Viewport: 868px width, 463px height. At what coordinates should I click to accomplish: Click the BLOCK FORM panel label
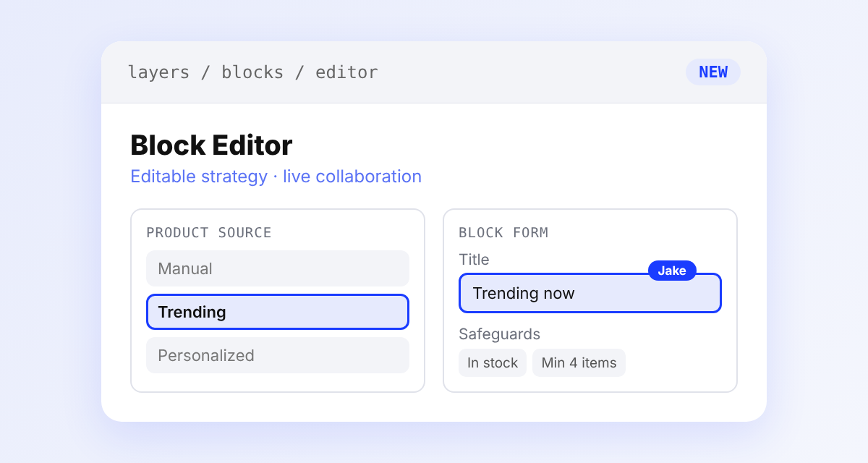(x=503, y=232)
